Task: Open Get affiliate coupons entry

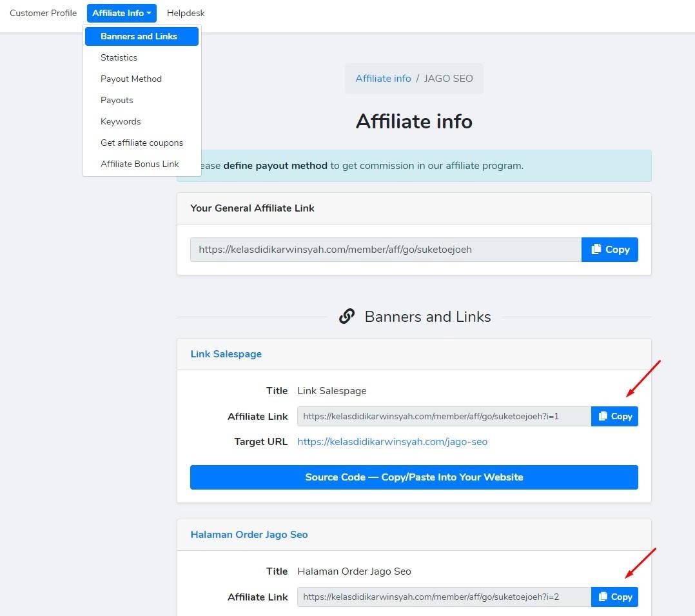Action: tap(142, 143)
